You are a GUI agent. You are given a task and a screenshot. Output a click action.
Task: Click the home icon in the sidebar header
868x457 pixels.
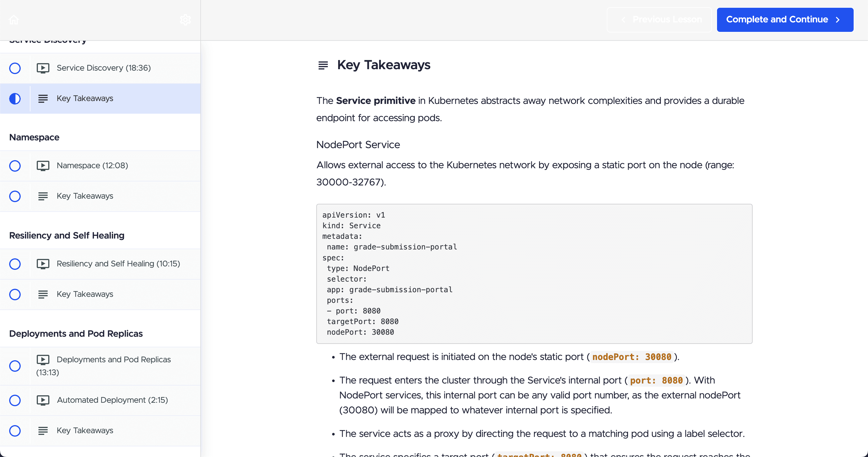click(14, 20)
